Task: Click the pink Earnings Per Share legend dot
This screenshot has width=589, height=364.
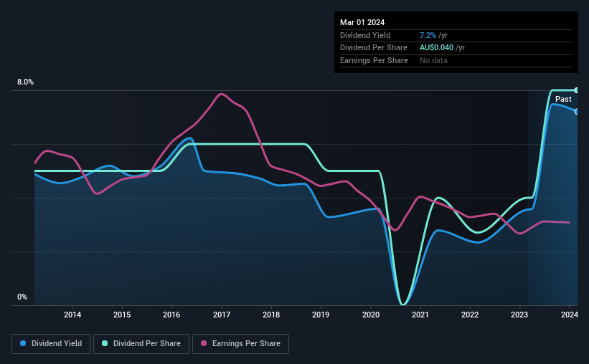Action: pos(204,343)
